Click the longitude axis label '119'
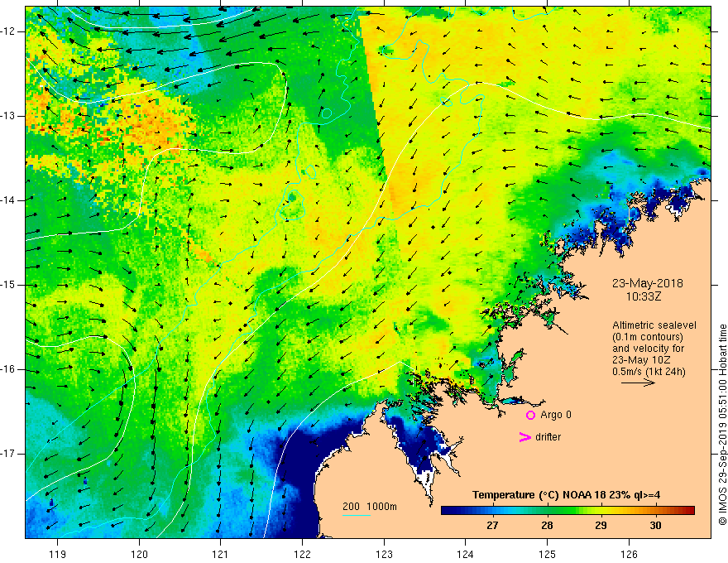Image resolution: width=728 pixels, height=563 pixels. [58, 554]
